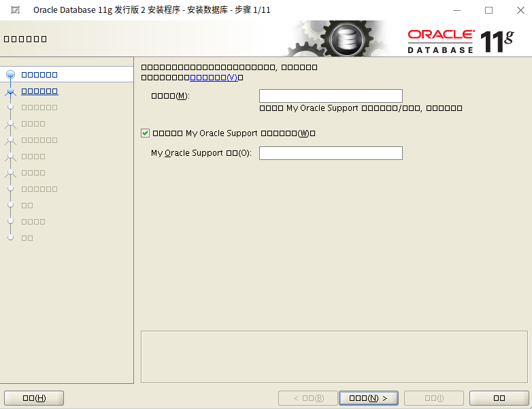Click the (I) install button
Screen dimensions: 532x409
pos(433,398)
